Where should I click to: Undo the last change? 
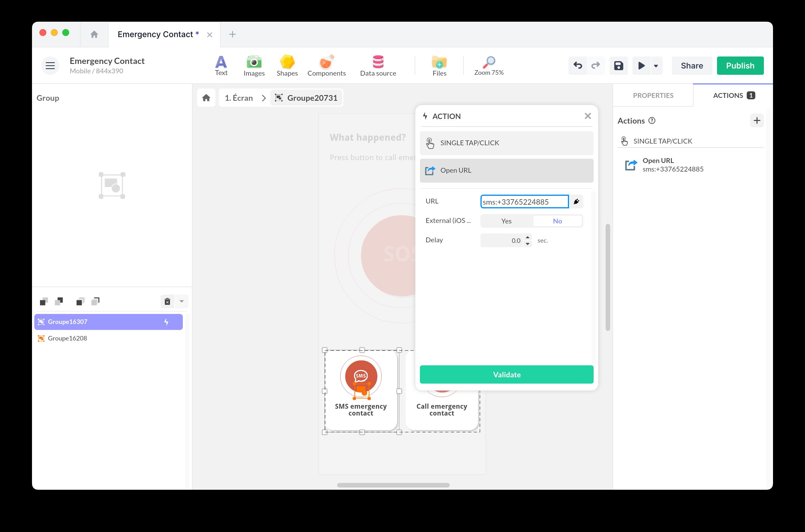tap(578, 65)
